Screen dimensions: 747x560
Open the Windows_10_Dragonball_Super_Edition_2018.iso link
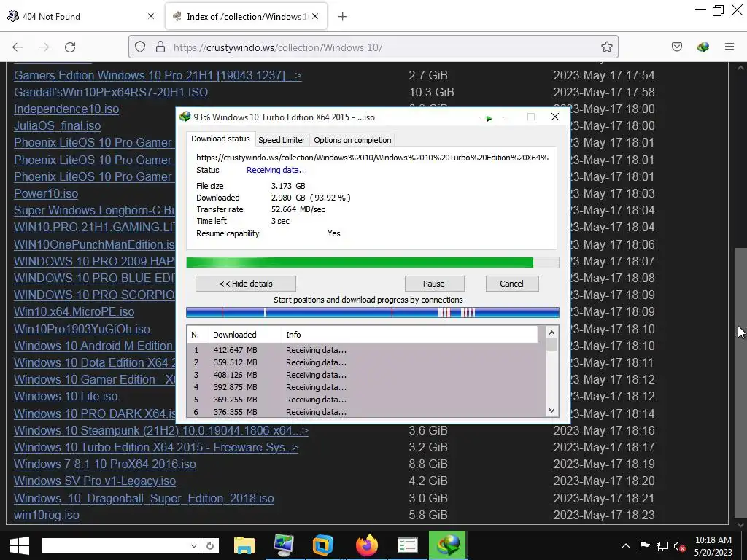tap(144, 499)
